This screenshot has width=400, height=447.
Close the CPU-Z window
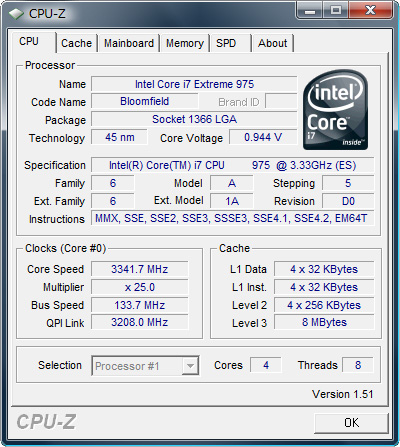coord(370,11)
